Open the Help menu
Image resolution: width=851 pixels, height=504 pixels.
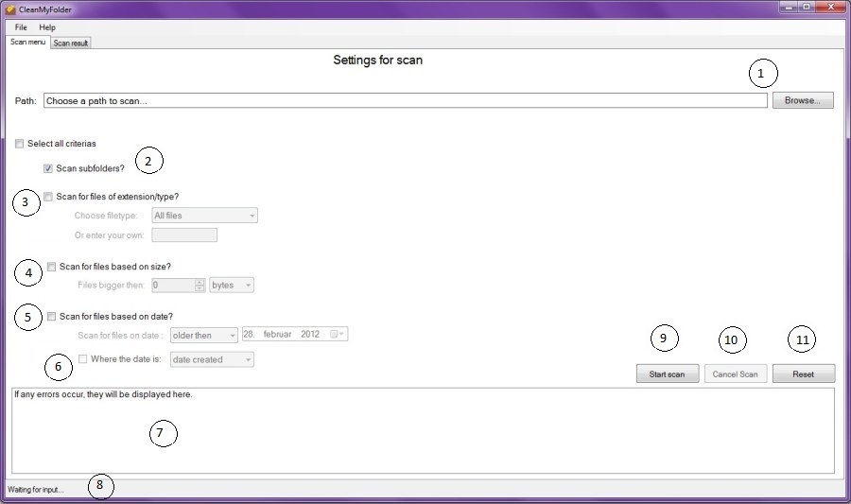[47, 27]
